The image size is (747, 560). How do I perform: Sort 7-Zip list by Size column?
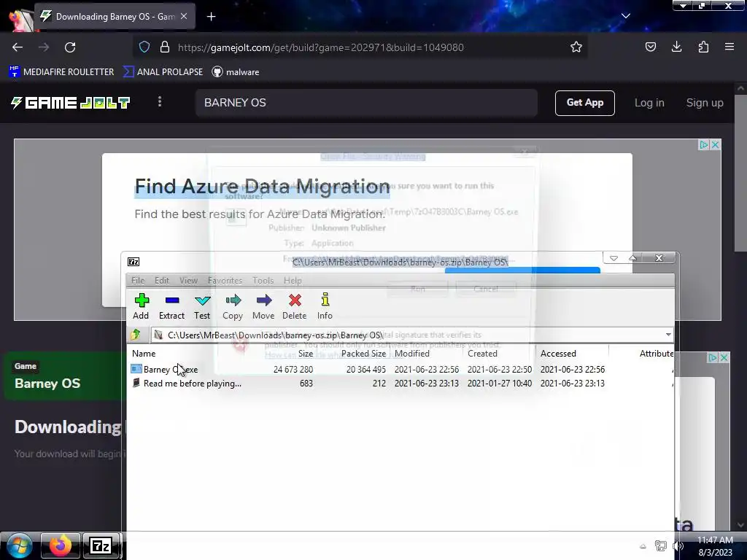coord(306,354)
